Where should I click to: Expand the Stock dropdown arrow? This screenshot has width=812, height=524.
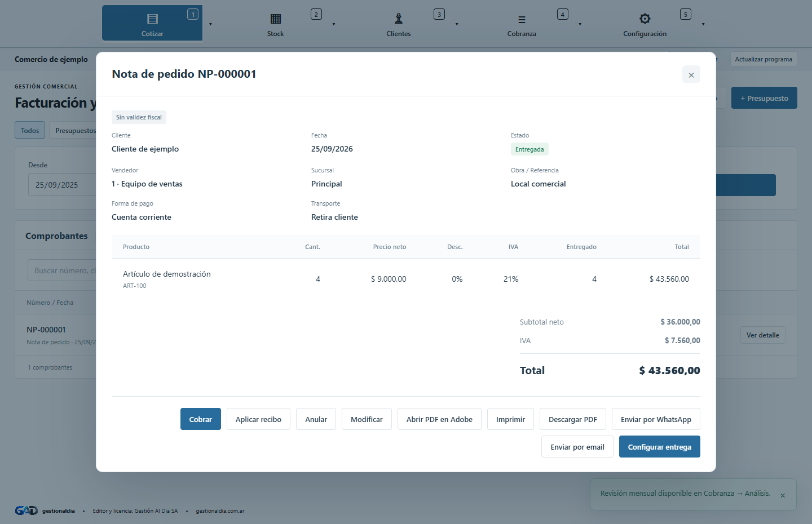[x=334, y=24]
